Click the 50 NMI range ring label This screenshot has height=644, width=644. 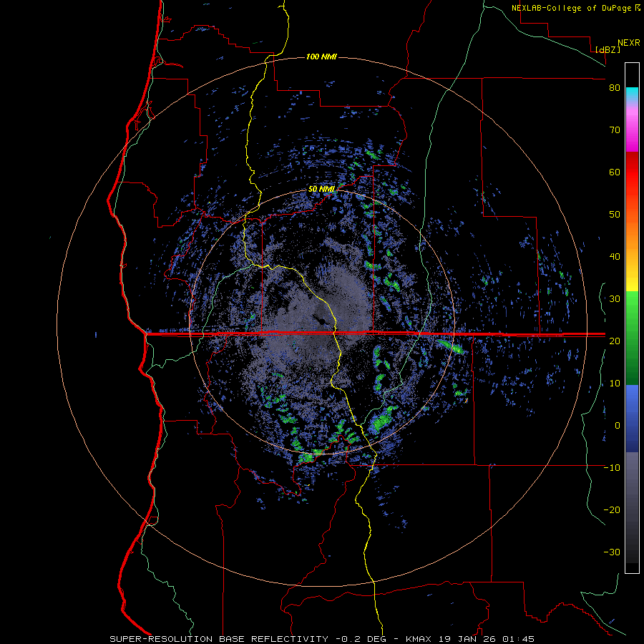click(321, 190)
